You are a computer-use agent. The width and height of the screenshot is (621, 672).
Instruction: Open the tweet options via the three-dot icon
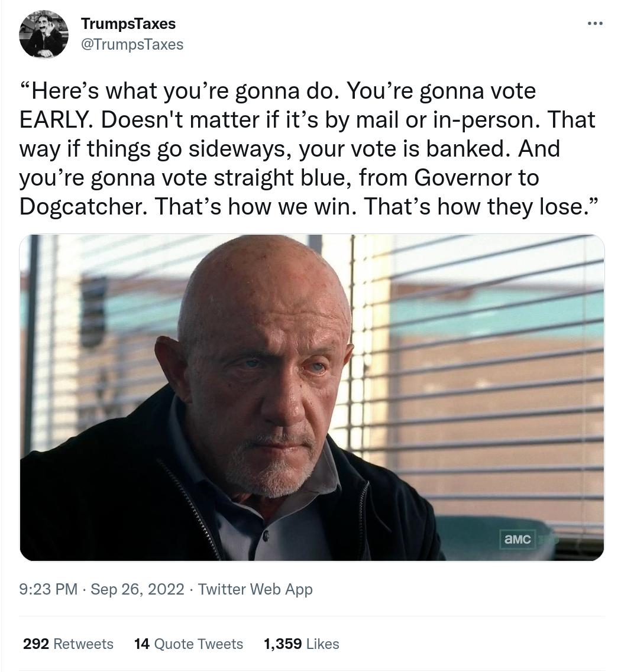(x=596, y=22)
